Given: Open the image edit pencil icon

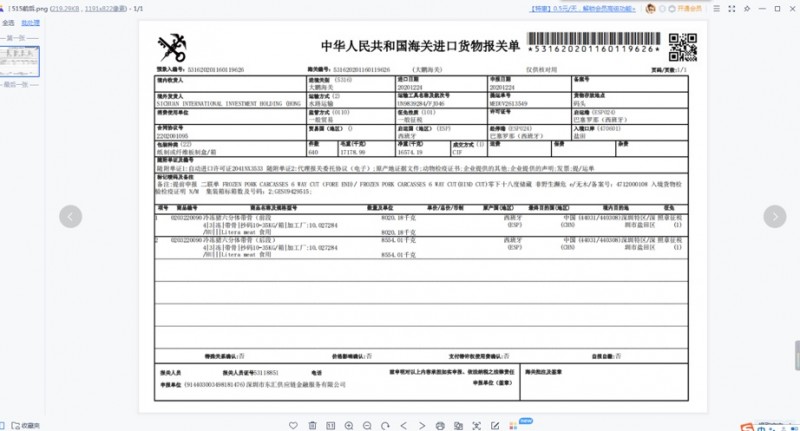Looking at the screenshot, I should [495, 425].
